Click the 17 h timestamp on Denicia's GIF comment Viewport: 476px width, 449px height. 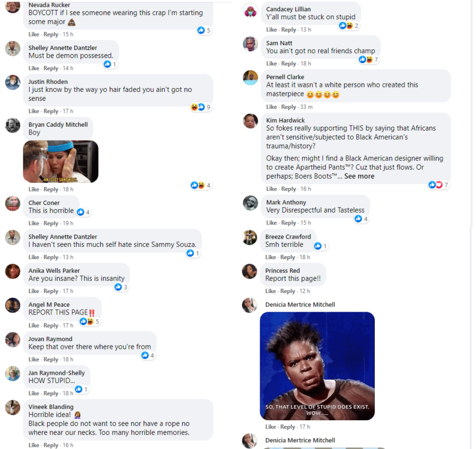tap(305, 427)
